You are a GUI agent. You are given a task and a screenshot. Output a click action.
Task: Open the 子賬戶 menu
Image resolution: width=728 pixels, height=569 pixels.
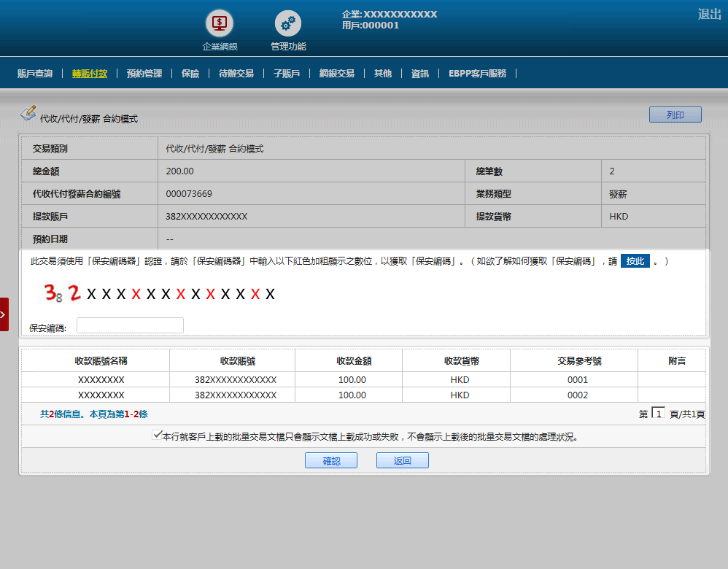(x=287, y=74)
